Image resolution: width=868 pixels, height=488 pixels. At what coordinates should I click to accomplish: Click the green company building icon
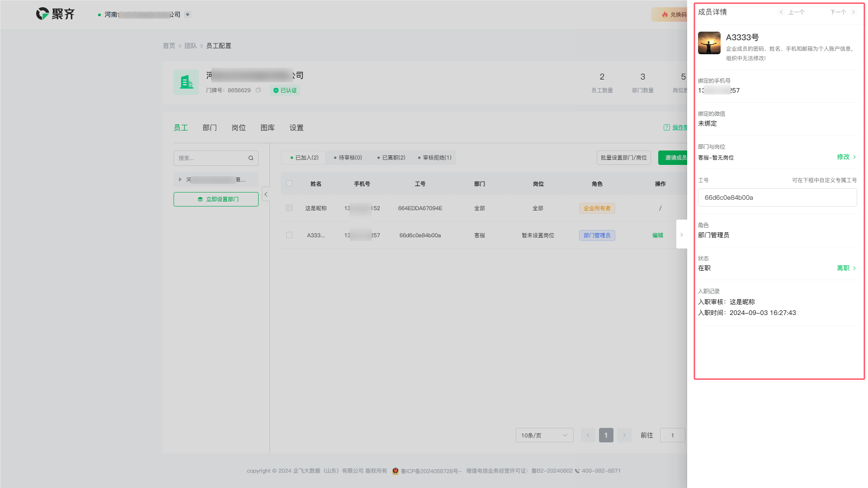click(x=186, y=82)
